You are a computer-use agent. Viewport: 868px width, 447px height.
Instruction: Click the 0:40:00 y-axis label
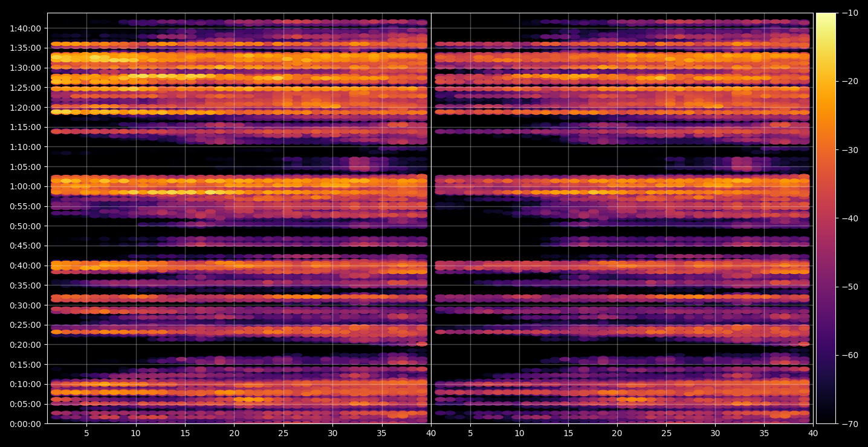tap(25, 266)
